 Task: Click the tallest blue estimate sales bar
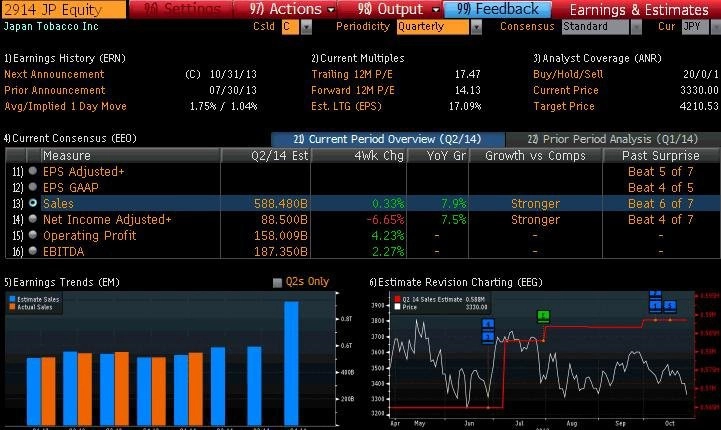coord(291,363)
